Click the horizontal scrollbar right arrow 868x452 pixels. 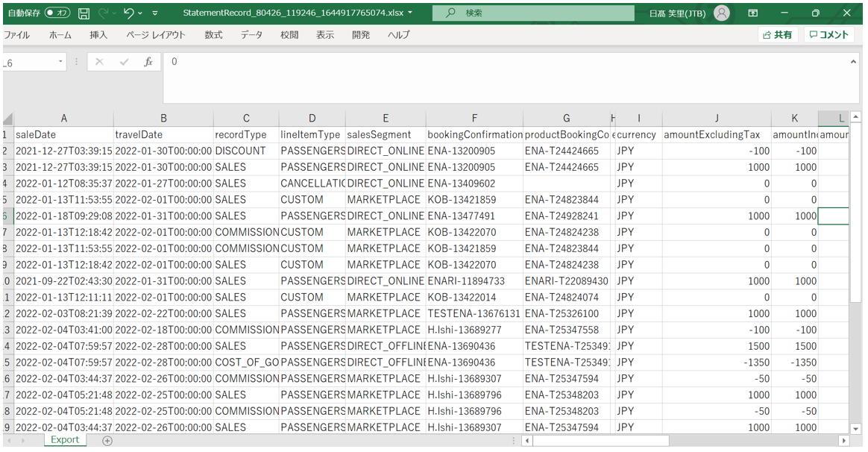point(843,440)
